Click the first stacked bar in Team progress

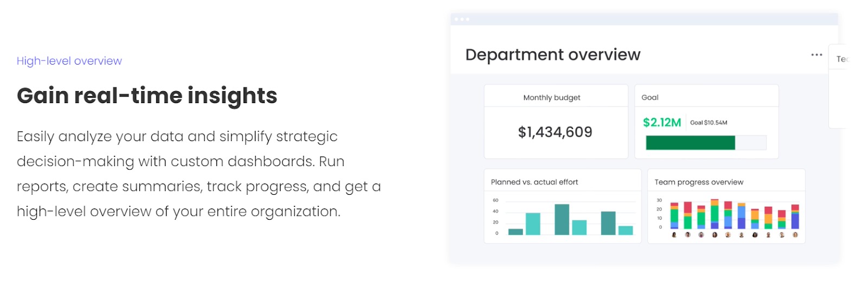[x=674, y=215]
